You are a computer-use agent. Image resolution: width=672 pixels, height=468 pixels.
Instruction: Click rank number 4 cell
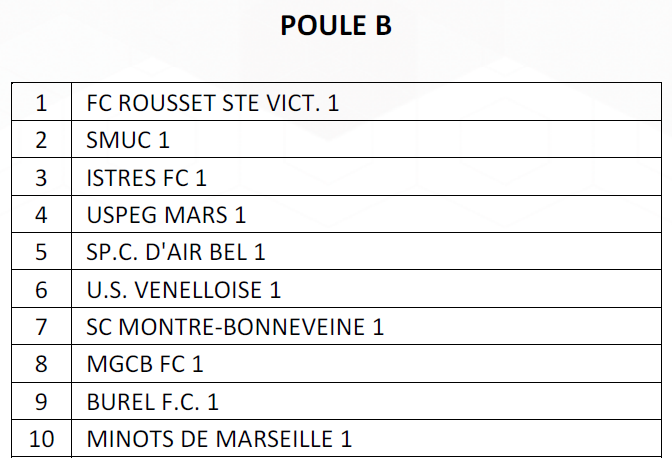(x=42, y=214)
